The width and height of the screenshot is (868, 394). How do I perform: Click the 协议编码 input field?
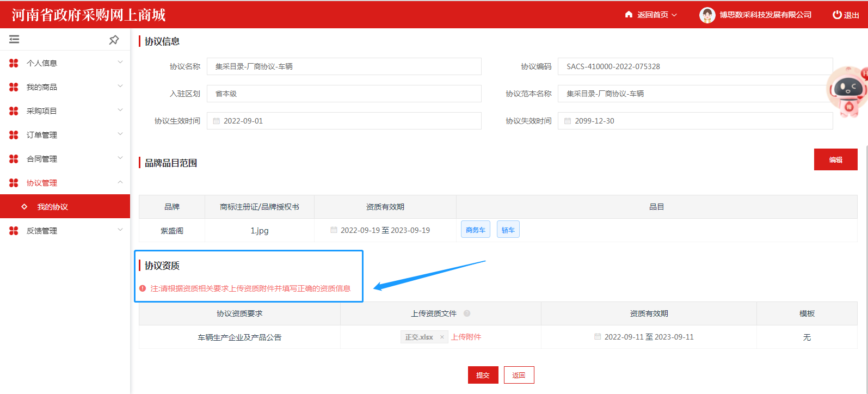tap(695, 66)
